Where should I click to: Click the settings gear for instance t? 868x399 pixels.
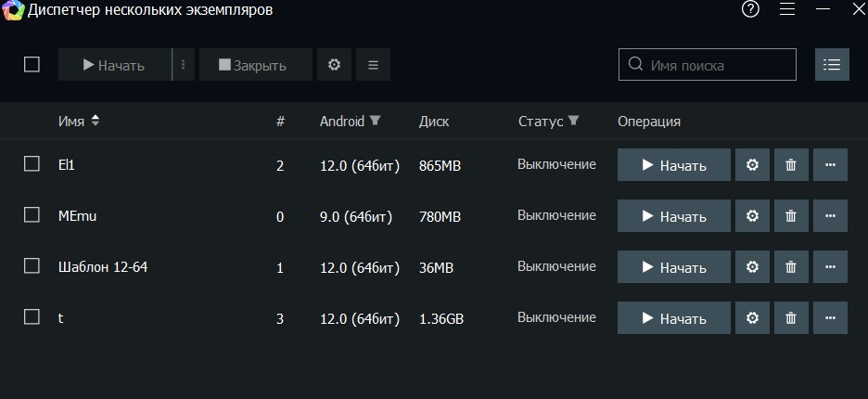752,318
